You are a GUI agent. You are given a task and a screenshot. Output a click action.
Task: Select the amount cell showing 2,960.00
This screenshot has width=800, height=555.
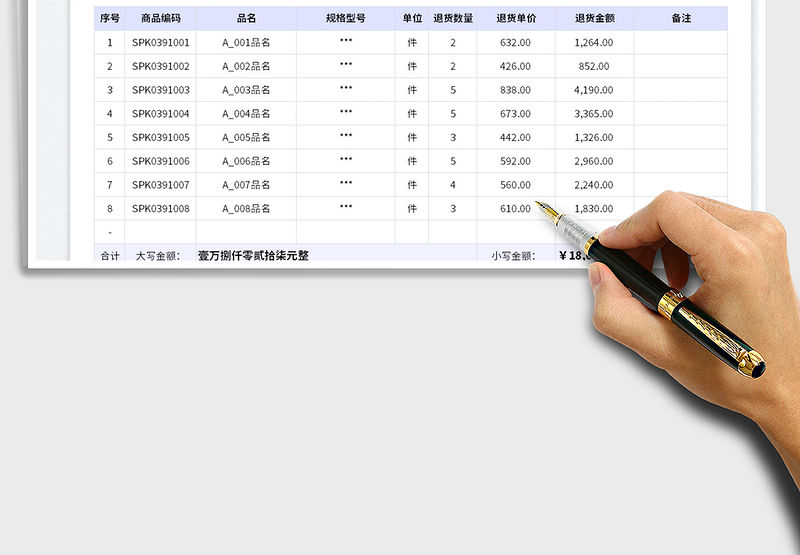594,161
